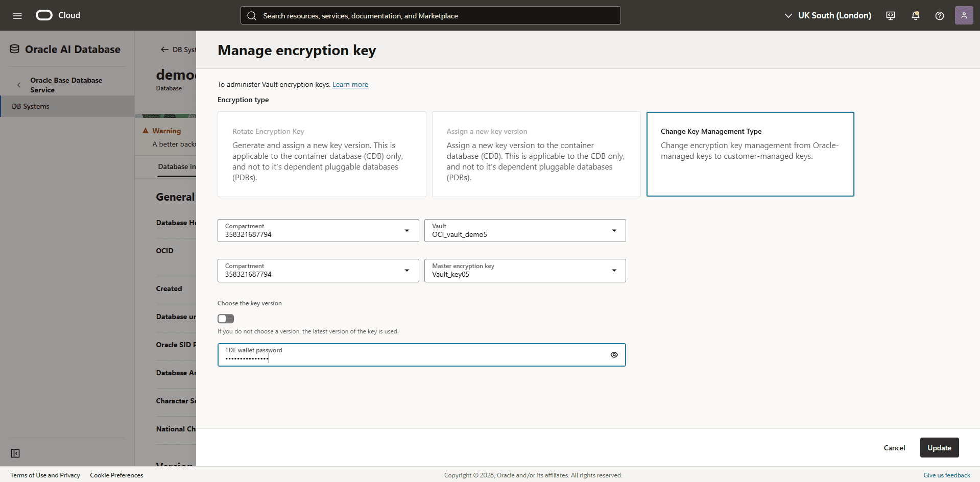
Task: Expand the Vault dropdown OCI_vault_demo5
Action: point(525,230)
